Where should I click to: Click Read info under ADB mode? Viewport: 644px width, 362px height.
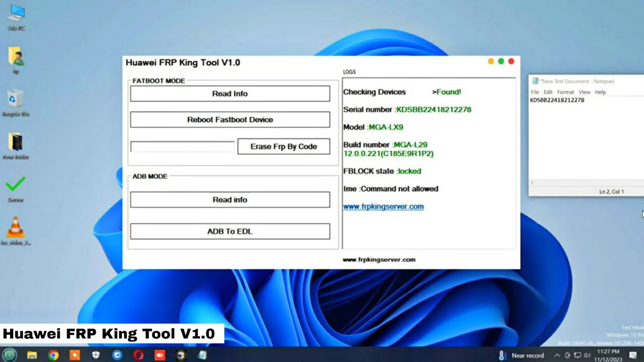tap(230, 200)
